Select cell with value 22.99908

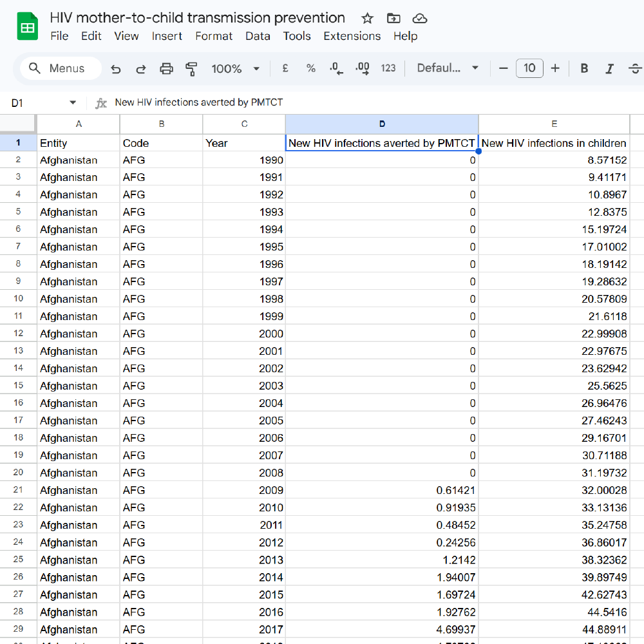pos(554,334)
